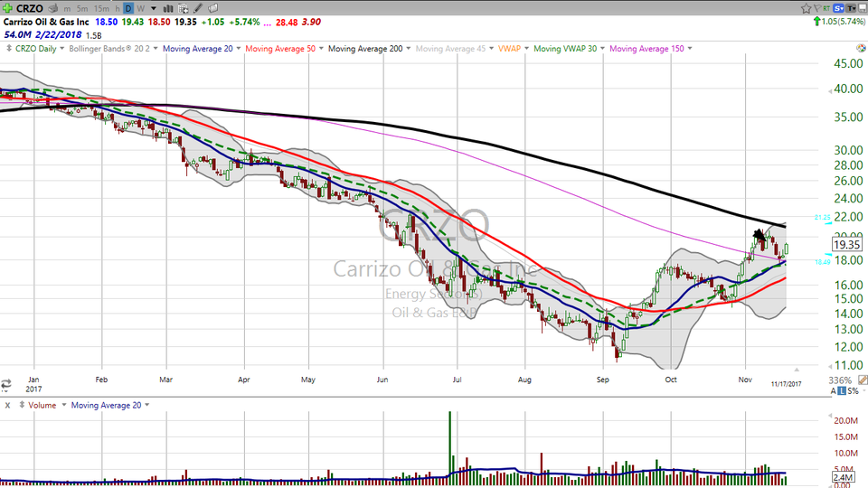Expand the Bollinger Bands 20 2 dropdown
868x488 pixels.
click(x=156, y=49)
